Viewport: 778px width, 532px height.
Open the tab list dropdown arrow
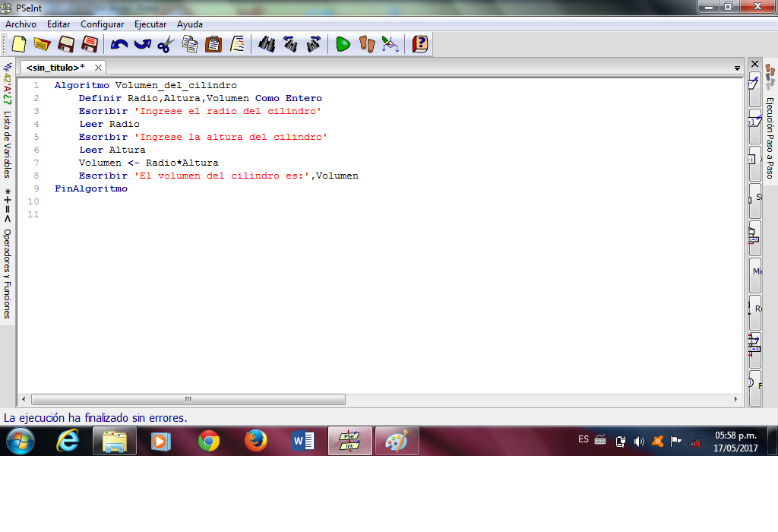click(737, 68)
